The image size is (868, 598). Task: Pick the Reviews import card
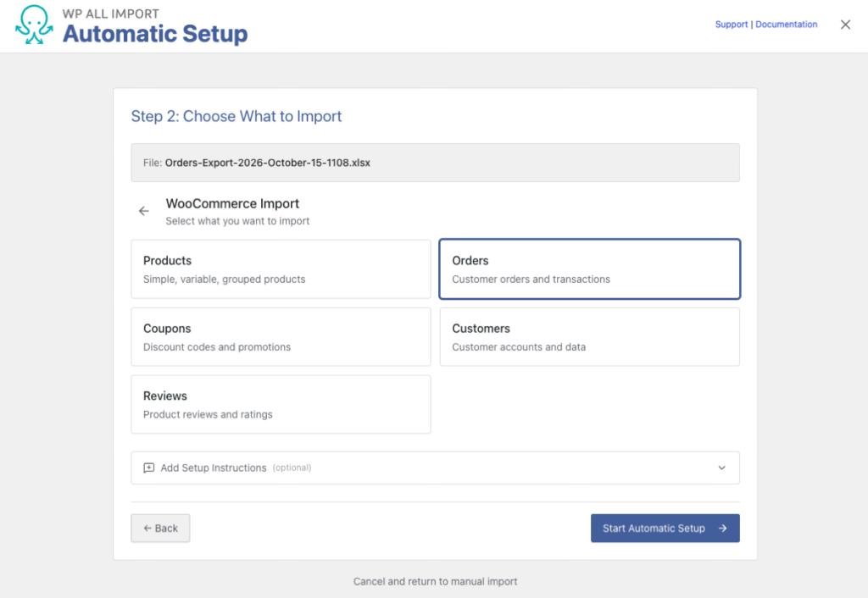[281, 404]
